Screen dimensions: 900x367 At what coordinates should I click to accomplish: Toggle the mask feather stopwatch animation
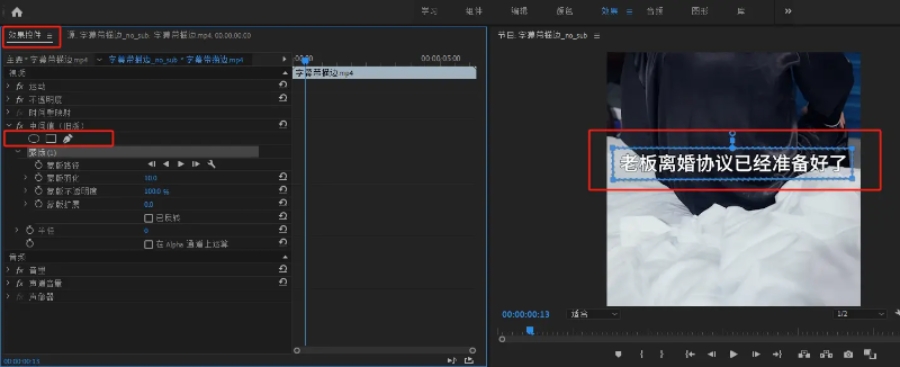pos(39,178)
